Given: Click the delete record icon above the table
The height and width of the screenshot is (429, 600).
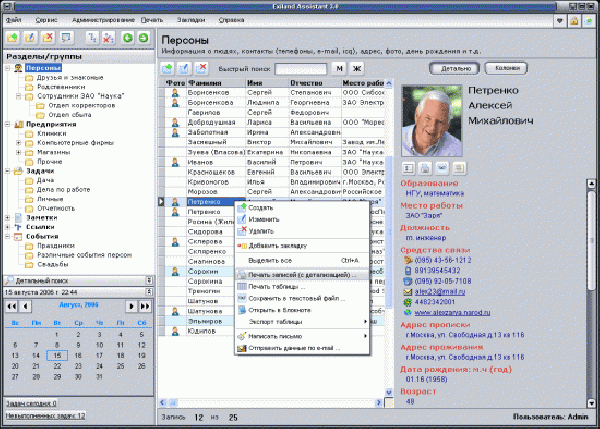Looking at the screenshot, I should 204,68.
